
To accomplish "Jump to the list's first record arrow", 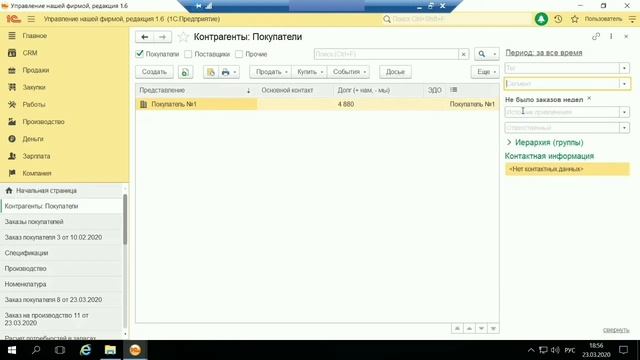I will 457,329.
